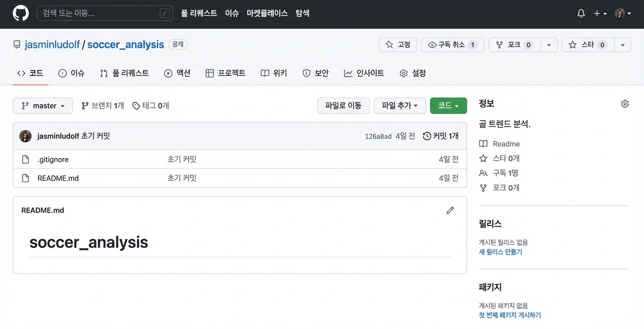
Task: Click the commit author avatar
Action: pos(25,136)
